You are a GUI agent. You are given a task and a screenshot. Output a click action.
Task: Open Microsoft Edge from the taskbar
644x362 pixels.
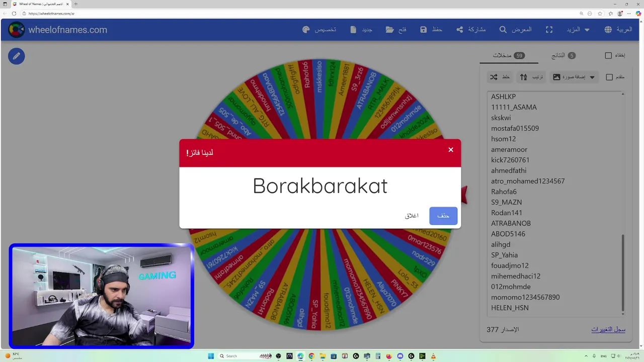click(300, 356)
